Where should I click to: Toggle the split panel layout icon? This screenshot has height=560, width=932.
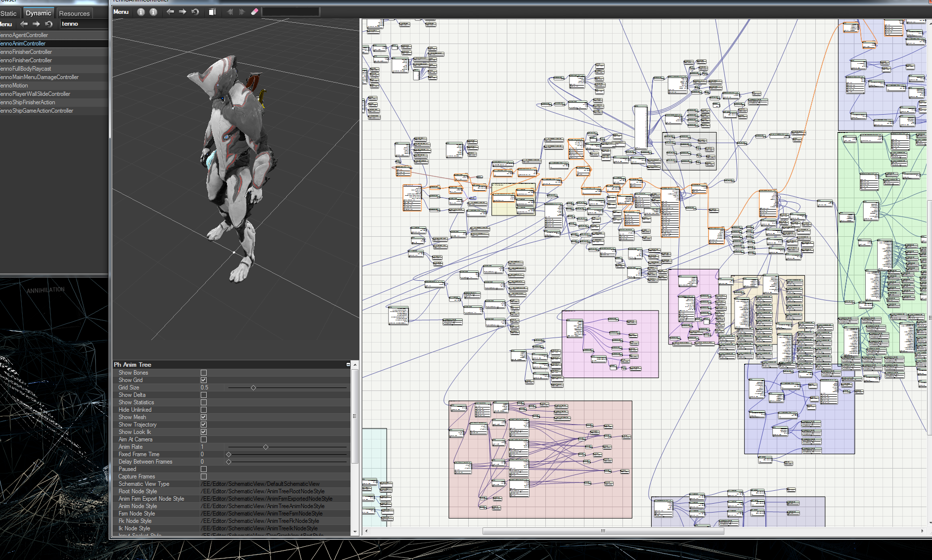pyautogui.click(x=212, y=12)
